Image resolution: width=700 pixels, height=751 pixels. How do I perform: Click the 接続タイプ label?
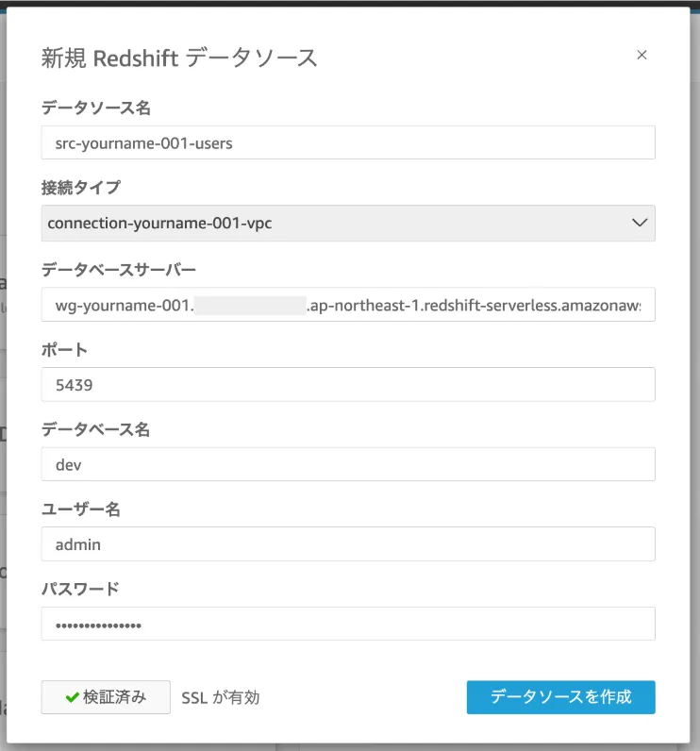tap(81, 188)
